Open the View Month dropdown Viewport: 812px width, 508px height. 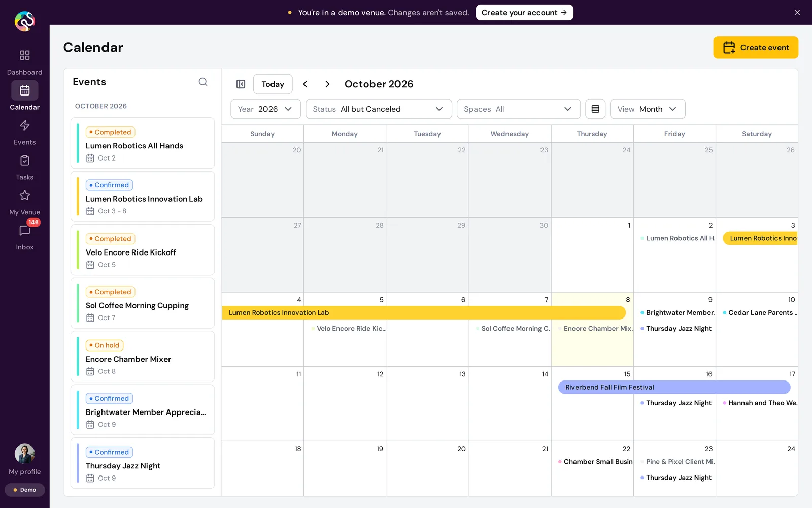point(648,109)
